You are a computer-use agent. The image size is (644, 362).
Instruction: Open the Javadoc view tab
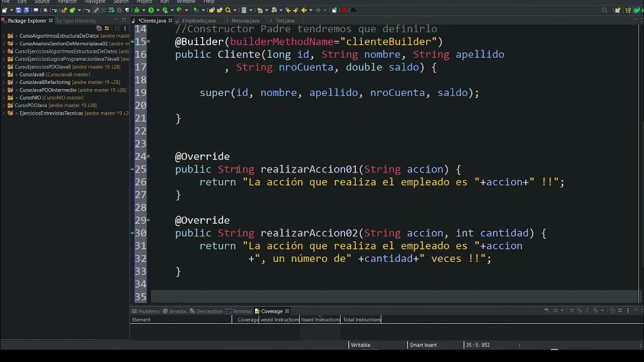click(x=175, y=311)
